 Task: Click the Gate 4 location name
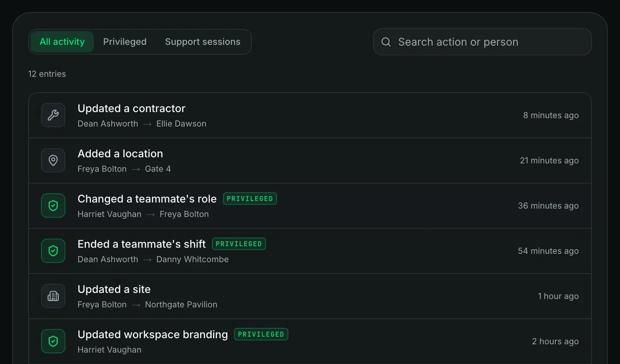158,169
